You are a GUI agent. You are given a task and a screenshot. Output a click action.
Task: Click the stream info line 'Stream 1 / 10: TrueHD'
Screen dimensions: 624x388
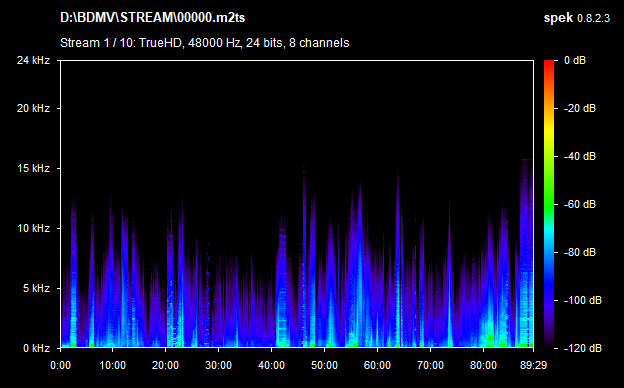click(205, 43)
